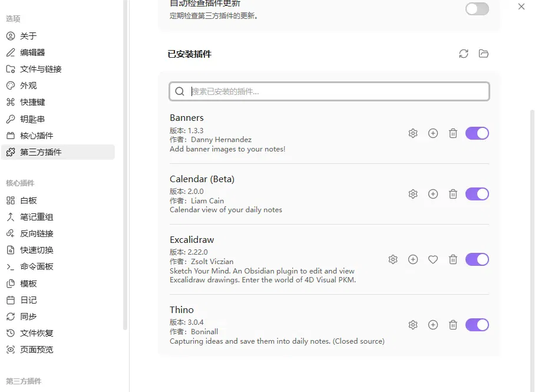Click the sidebar scrollbar
Screen dimensions: 535x392
125,164
